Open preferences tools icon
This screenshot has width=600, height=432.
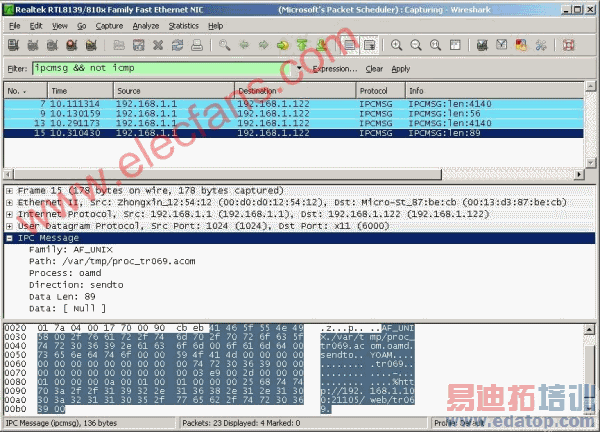[541, 45]
